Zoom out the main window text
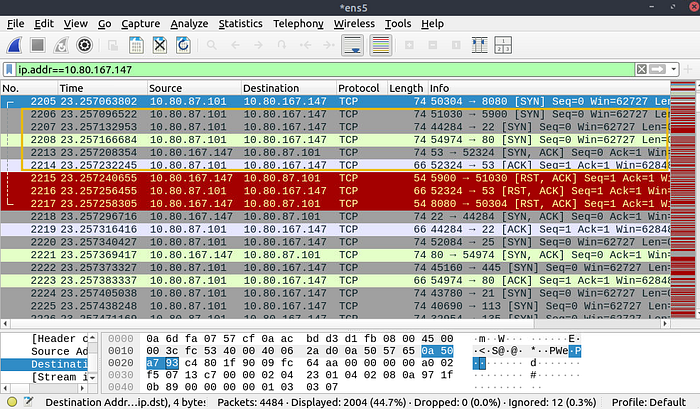This screenshot has height=409, width=700. pos(433,45)
